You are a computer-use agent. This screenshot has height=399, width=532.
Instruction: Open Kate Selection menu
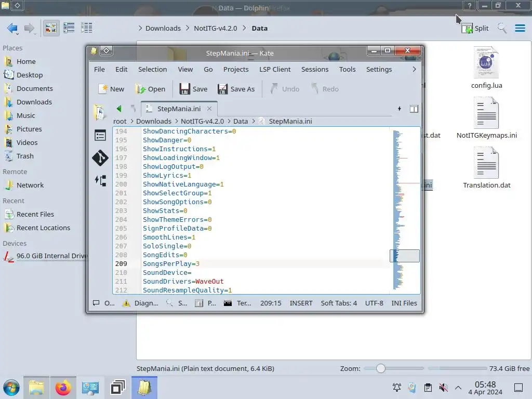pos(152,69)
